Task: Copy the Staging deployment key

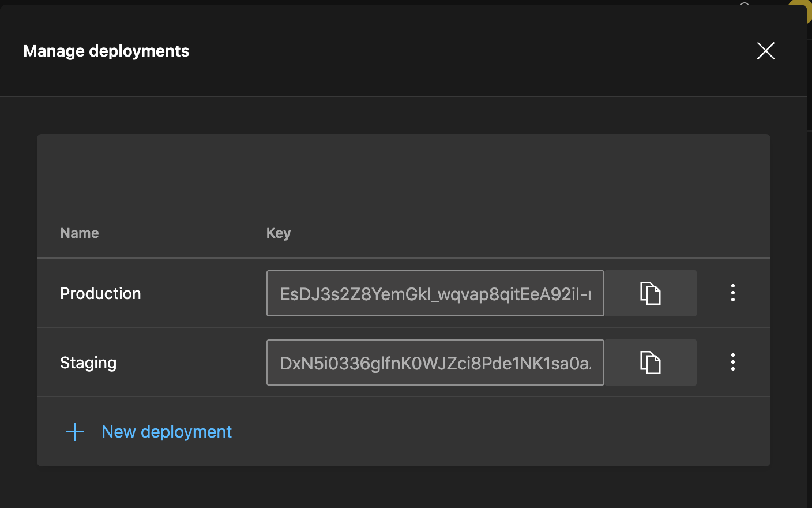Action: tap(651, 363)
